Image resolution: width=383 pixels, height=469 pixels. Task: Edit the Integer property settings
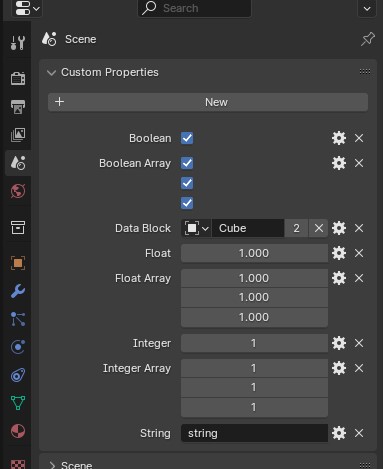coord(339,343)
